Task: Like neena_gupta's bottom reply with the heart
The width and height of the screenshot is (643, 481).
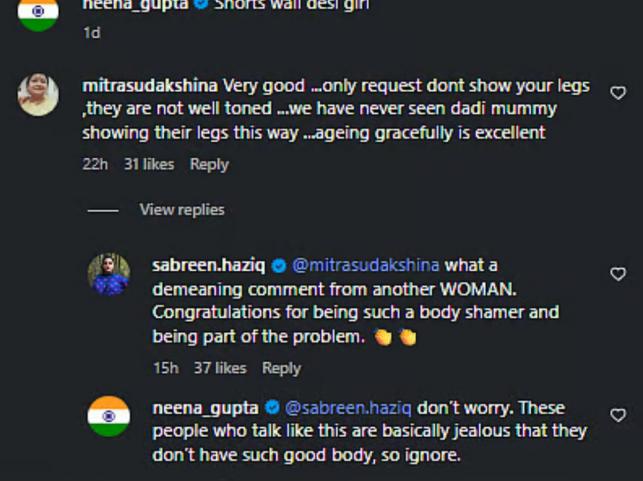Action: [617, 415]
